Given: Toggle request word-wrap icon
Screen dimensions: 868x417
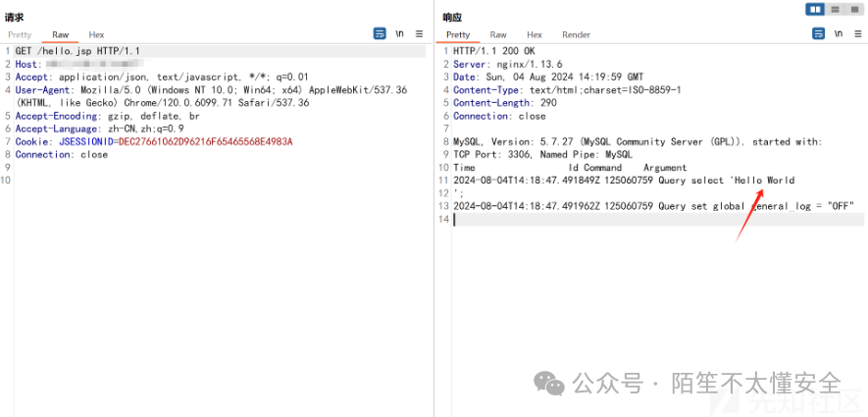Looking at the screenshot, I should (x=380, y=33).
